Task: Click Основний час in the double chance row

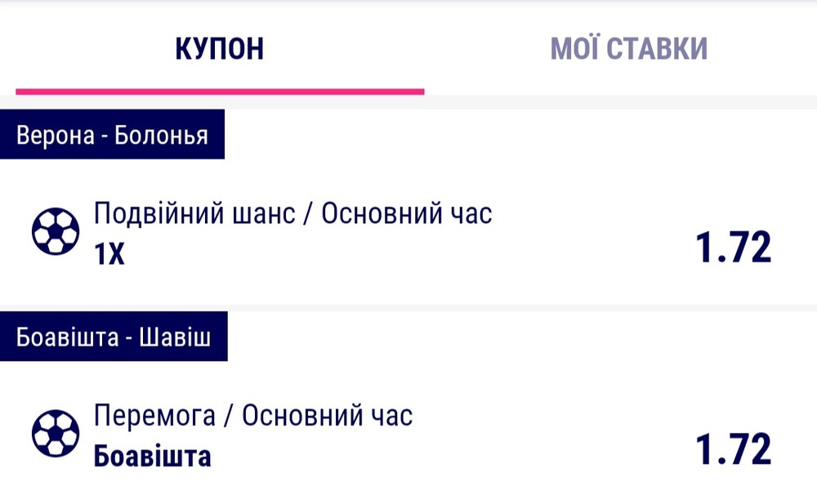Action: tap(406, 214)
